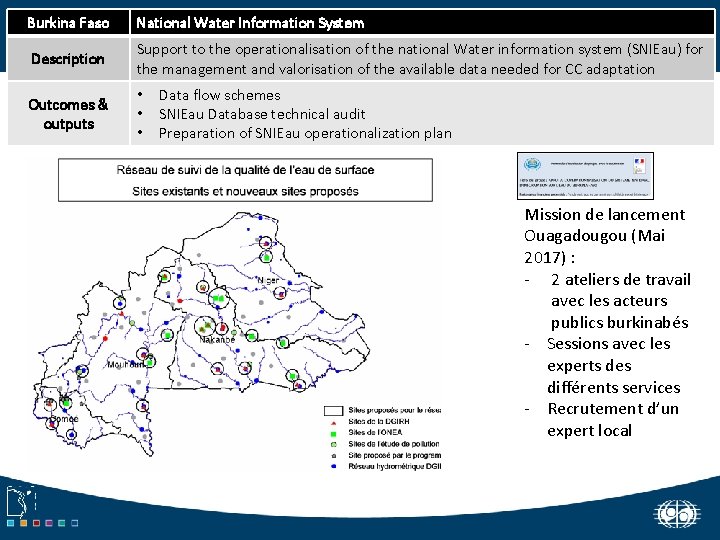
Task: Click the gray legend symbol for site proposé
Action: (x=334, y=456)
